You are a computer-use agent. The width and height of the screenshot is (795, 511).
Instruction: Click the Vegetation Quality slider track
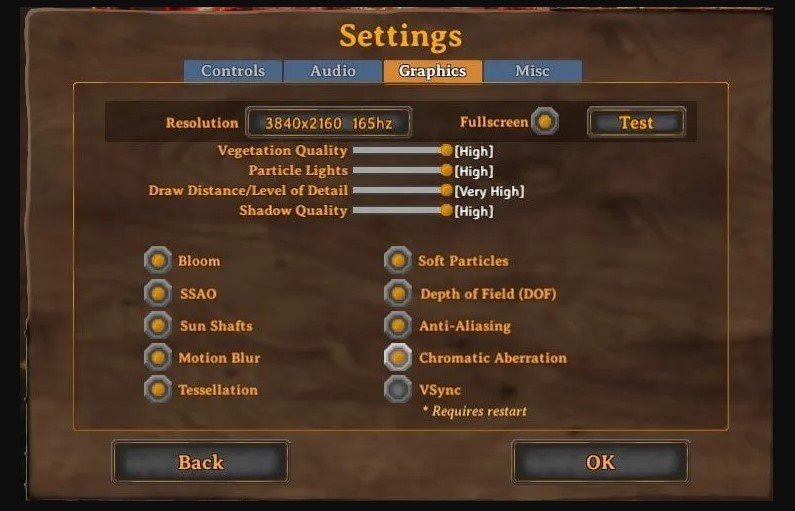point(398,151)
